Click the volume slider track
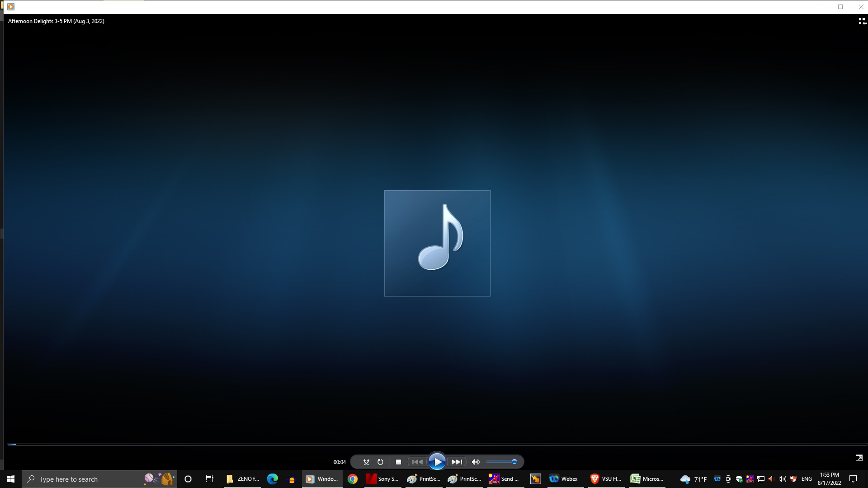Image resolution: width=868 pixels, height=488 pixels. (500, 462)
